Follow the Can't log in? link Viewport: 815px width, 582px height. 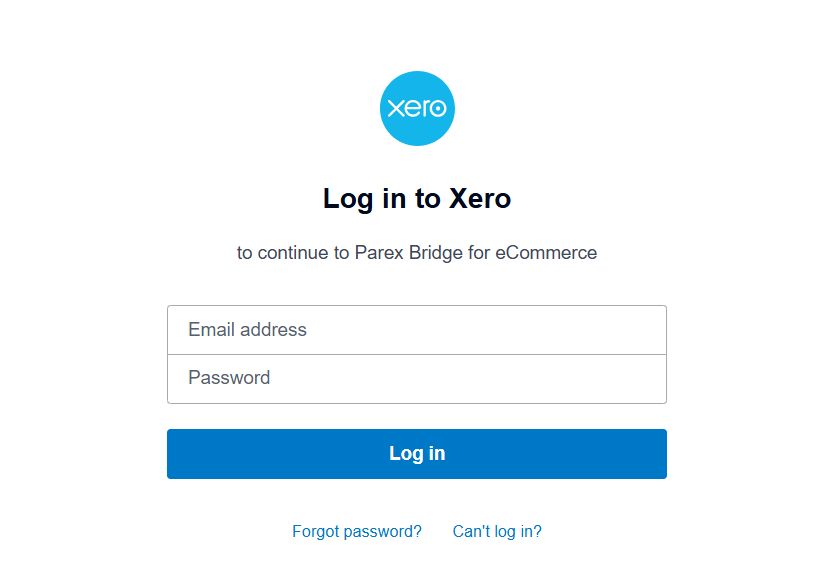[497, 531]
